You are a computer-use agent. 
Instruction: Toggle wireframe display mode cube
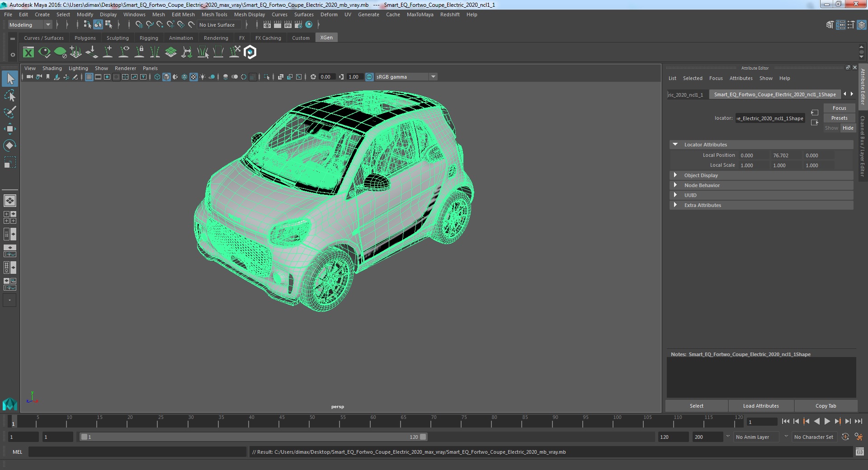[157, 77]
